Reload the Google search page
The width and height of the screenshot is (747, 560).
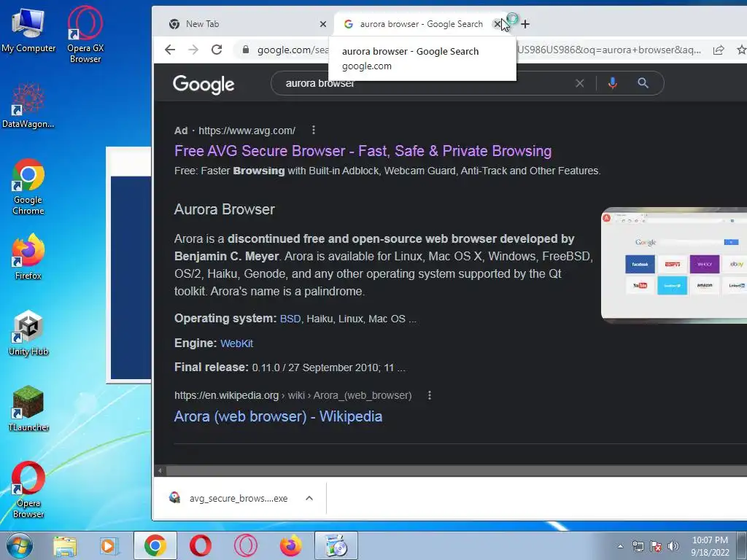[x=217, y=50]
